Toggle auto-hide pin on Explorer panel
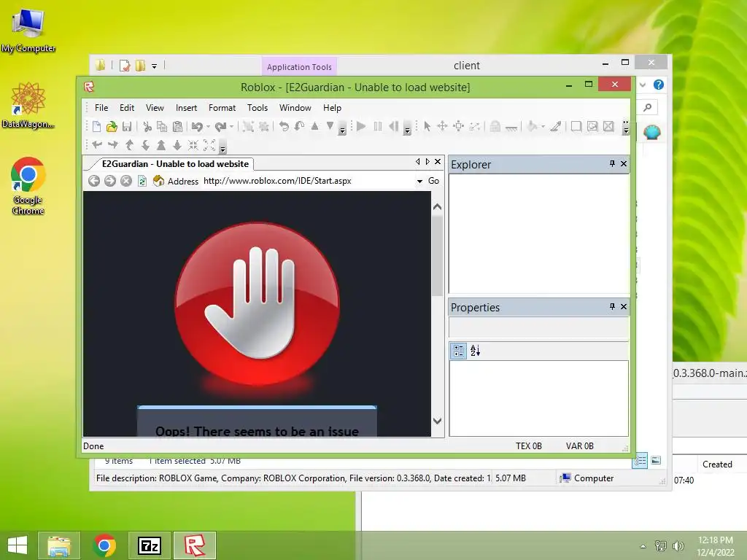The width and height of the screenshot is (747, 560). pyautogui.click(x=612, y=163)
